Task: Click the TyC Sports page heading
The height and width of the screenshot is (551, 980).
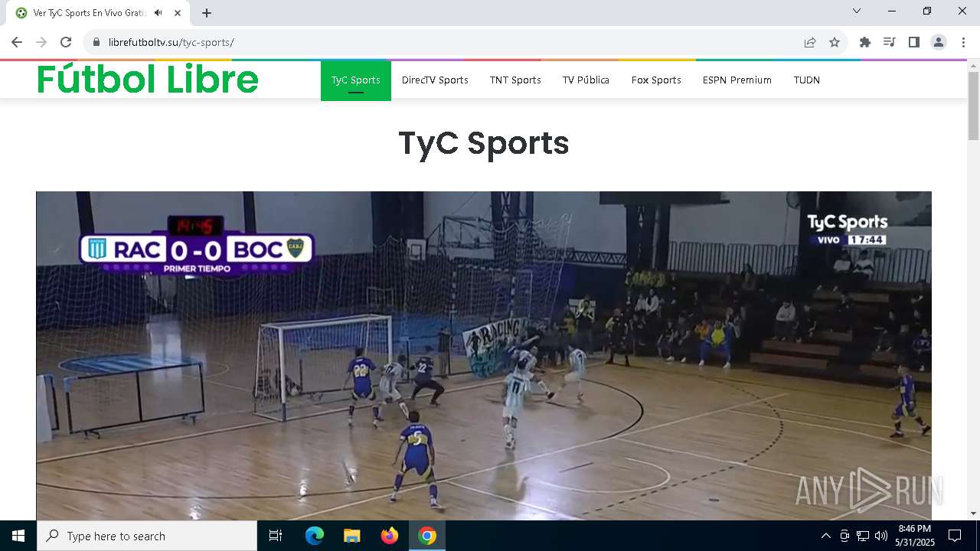Action: tap(484, 143)
